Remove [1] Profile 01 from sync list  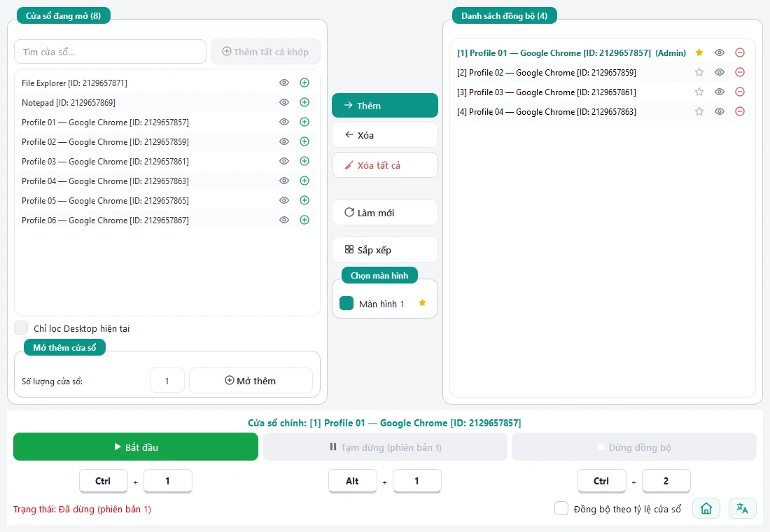point(740,52)
